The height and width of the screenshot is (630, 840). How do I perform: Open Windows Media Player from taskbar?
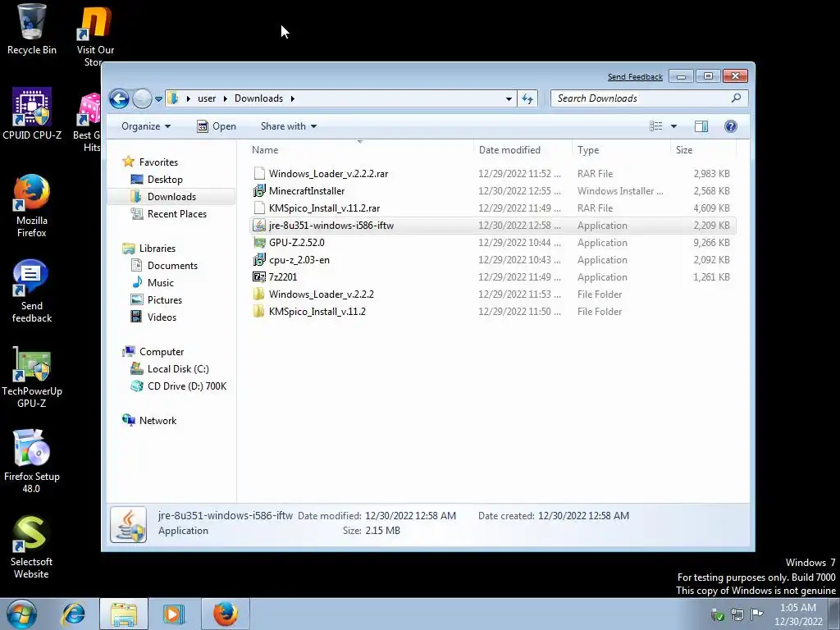click(x=174, y=614)
